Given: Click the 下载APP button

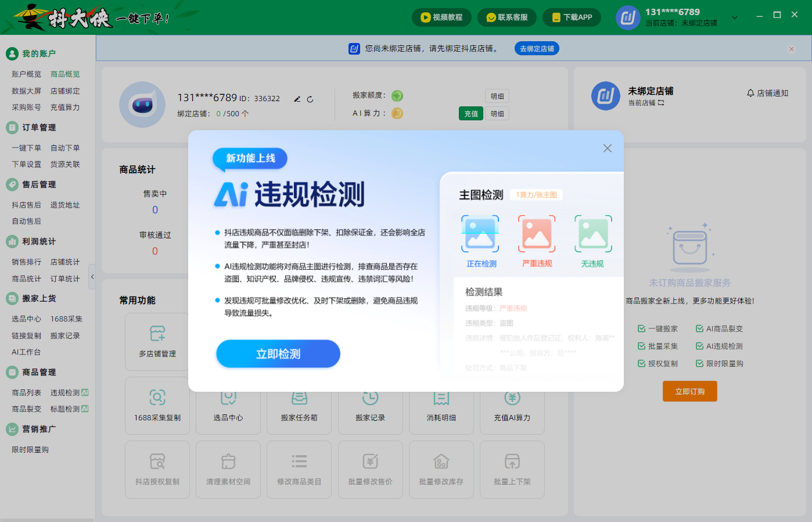Looking at the screenshot, I should click(572, 17).
